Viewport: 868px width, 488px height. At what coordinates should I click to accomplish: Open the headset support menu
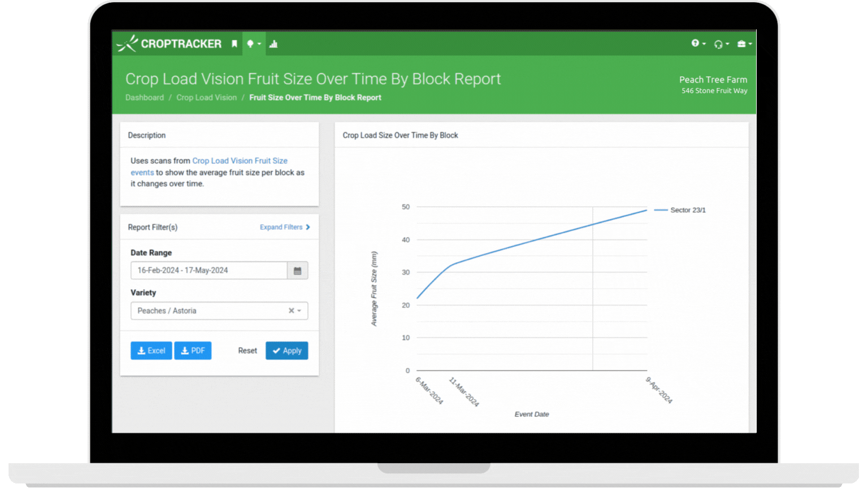[x=721, y=44]
